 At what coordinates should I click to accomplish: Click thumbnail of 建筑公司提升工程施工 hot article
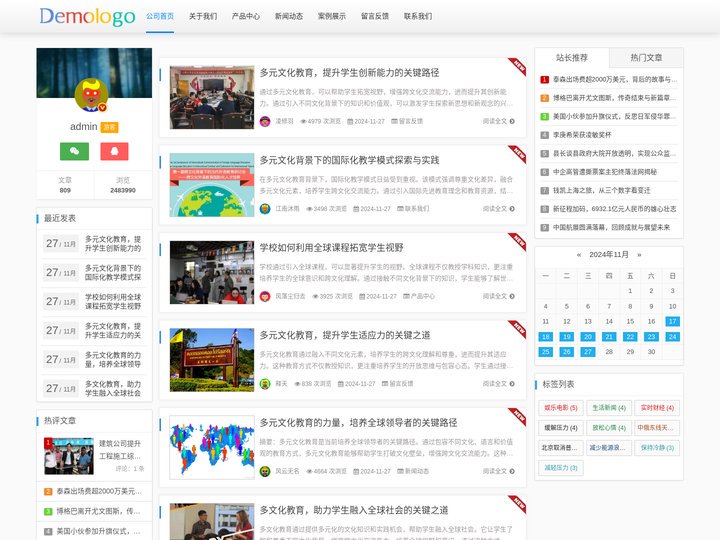tap(69, 456)
